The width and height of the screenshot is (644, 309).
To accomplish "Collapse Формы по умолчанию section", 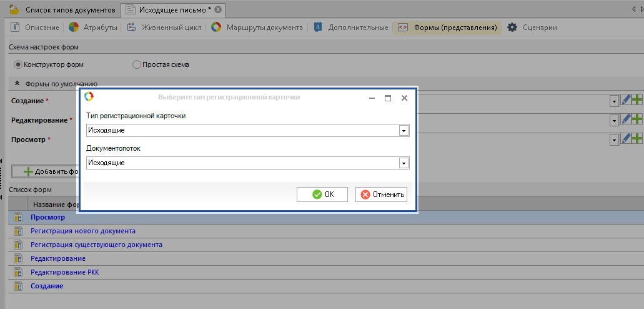I will [17, 84].
